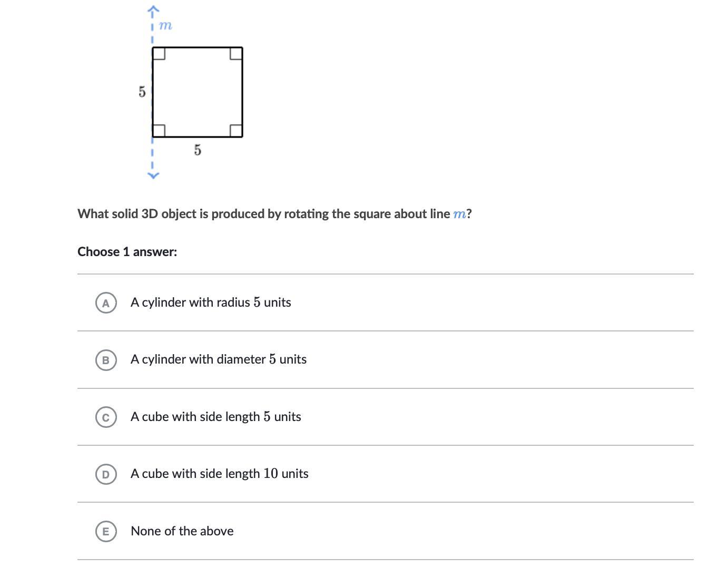The width and height of the screenshot is (728, 567).
Task: Click 'A cube with side length 10 units' text
Action: click(220, 474)
